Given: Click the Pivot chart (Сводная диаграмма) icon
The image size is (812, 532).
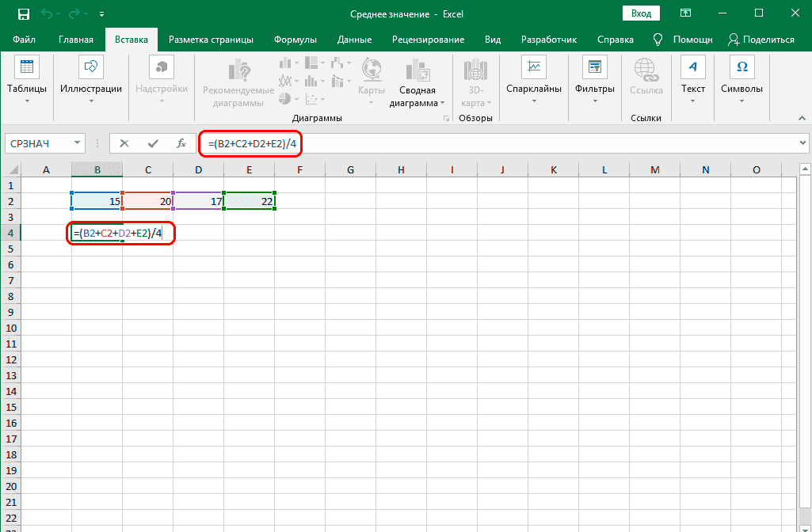Looking at the screenshot, I should pos(417,71).
